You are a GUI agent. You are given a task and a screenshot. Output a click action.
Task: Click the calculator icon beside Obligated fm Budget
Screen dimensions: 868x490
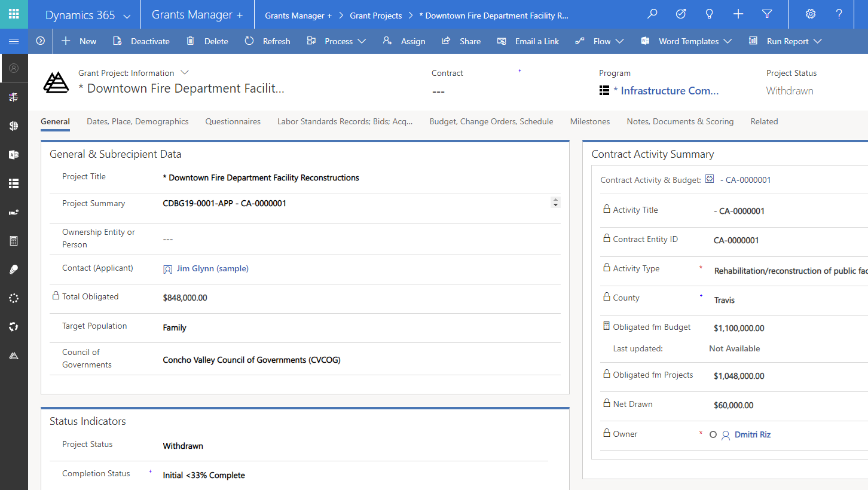tap(606, 326)
